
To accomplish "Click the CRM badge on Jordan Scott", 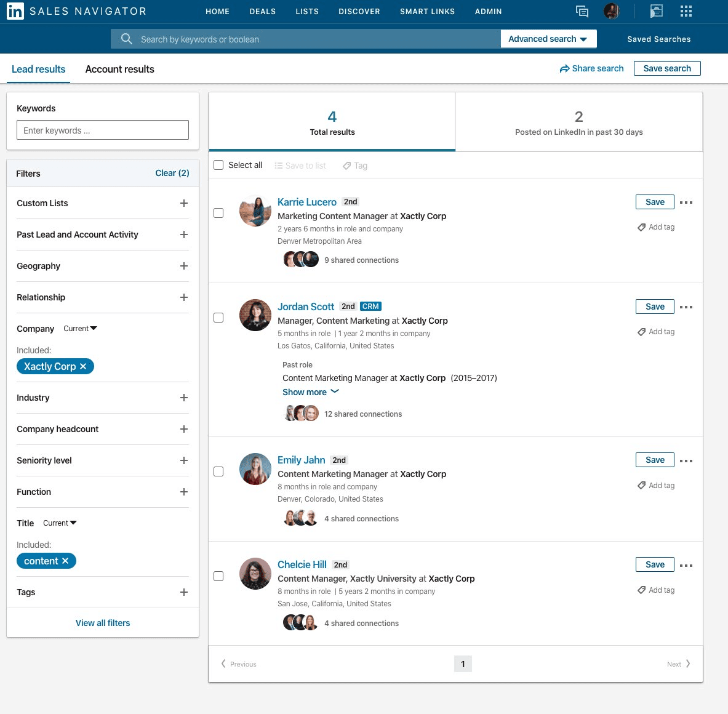I will [370, 307].
